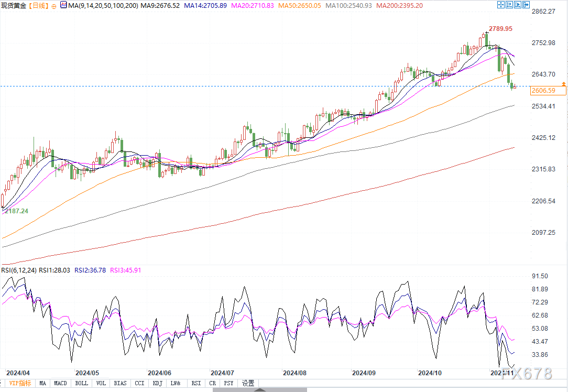
Task: Click the orange arrow marker on price axis
Action: point(564,84)
